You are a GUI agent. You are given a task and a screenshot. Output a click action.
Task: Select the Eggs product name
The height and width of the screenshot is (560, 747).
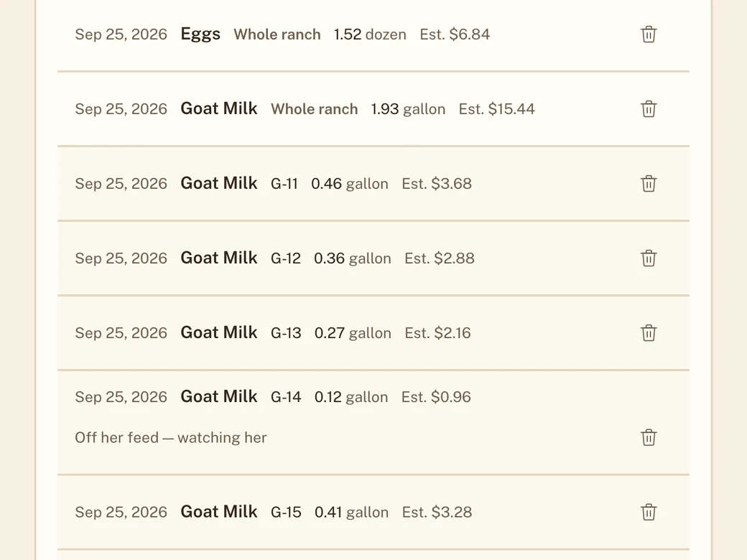200,34
